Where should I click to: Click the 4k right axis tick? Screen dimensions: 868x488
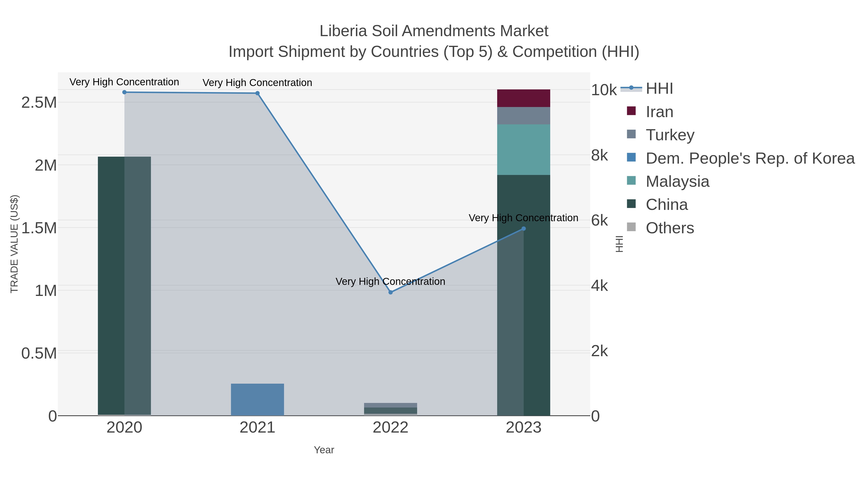pyautogui.click(x=599, y=286)
